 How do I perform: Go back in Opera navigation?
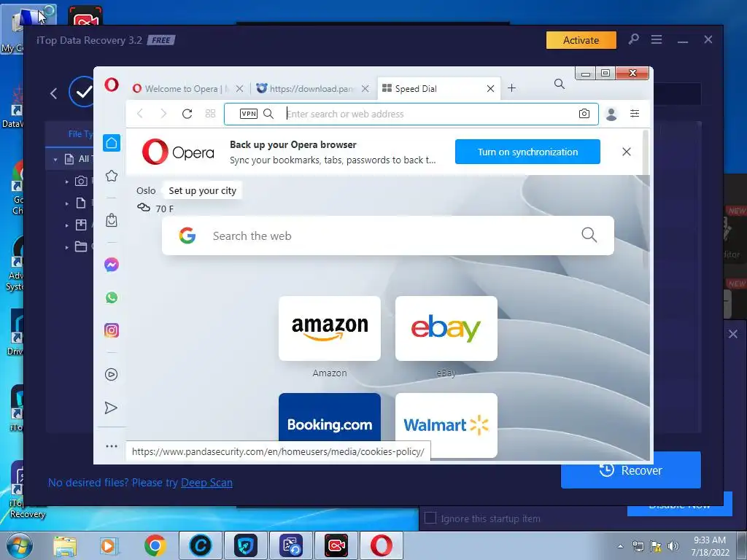point(139,114)
